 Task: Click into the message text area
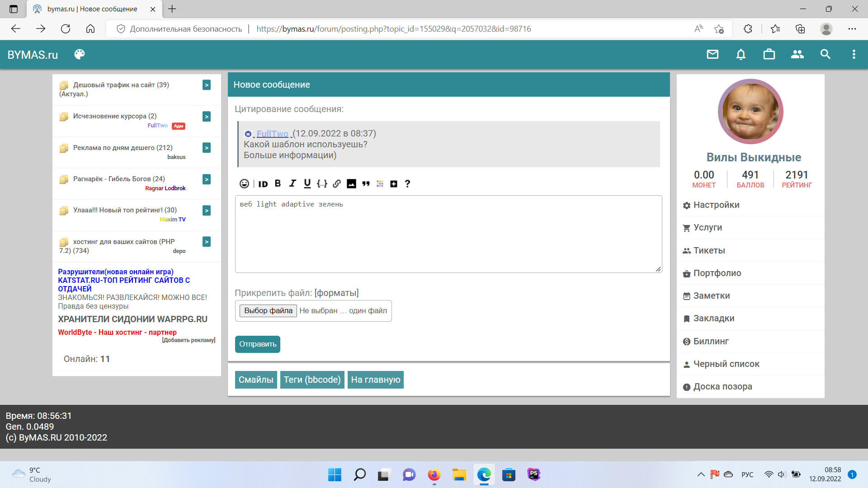point(448,235)
